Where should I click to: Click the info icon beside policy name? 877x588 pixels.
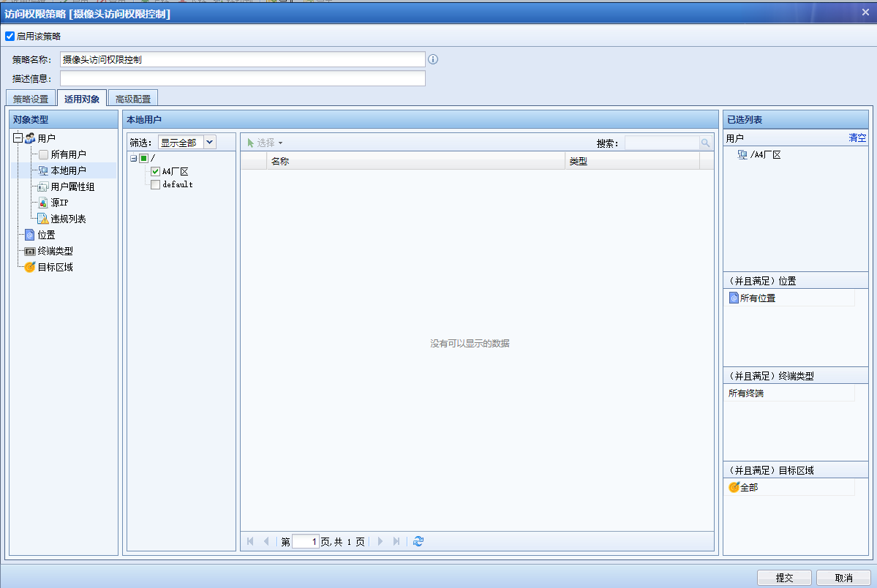pos(433,59)
